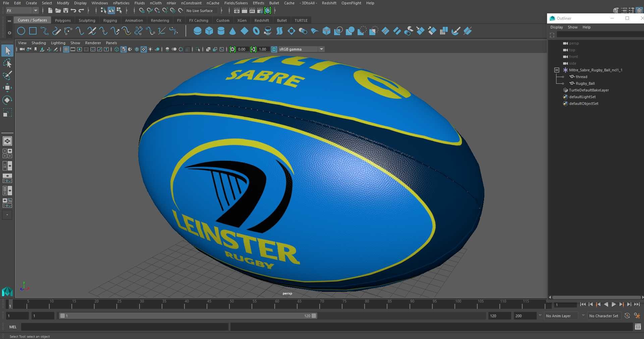Toggle textured display in the viewport toolbar

[144, 49]
